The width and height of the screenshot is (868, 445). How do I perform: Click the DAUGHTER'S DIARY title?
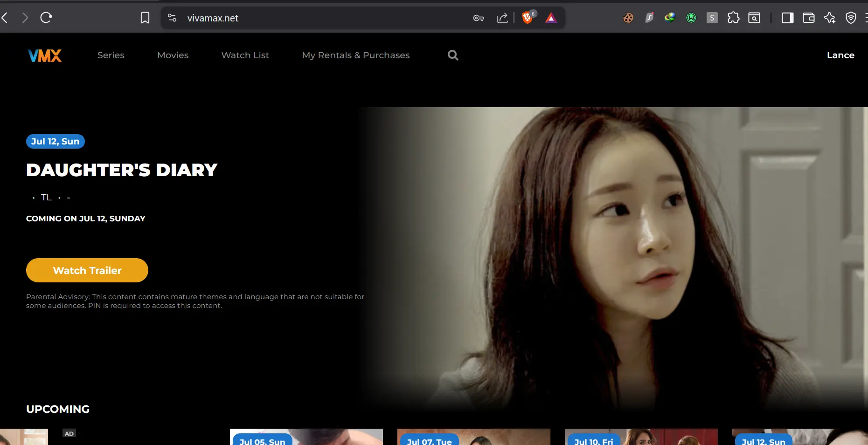click(122, 170)
